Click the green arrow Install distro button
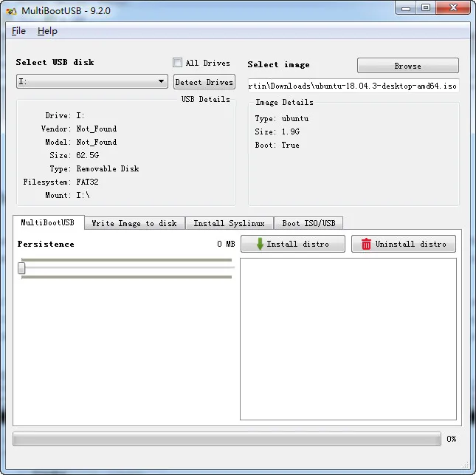 (293, 244)
